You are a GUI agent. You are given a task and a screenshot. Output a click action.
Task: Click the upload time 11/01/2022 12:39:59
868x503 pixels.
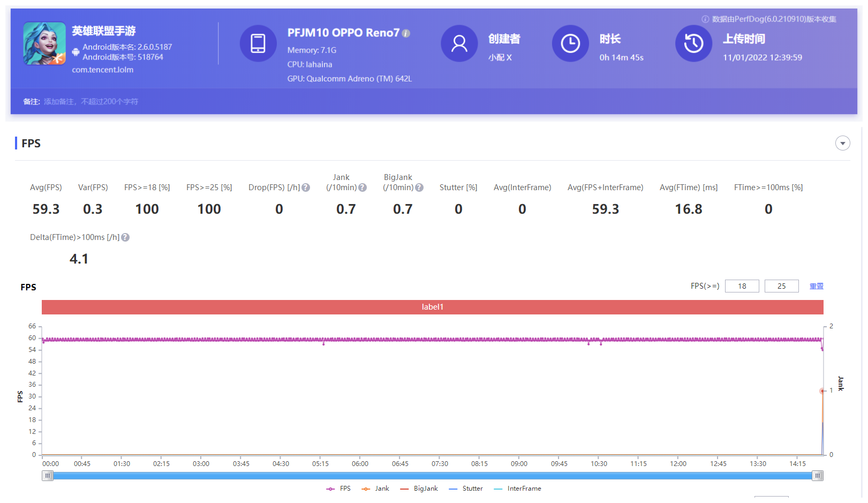click(x=763, y=57)
